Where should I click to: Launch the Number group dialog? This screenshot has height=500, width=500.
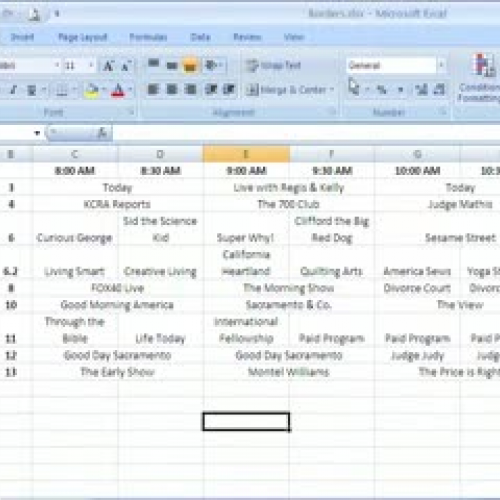coord(443,112)
